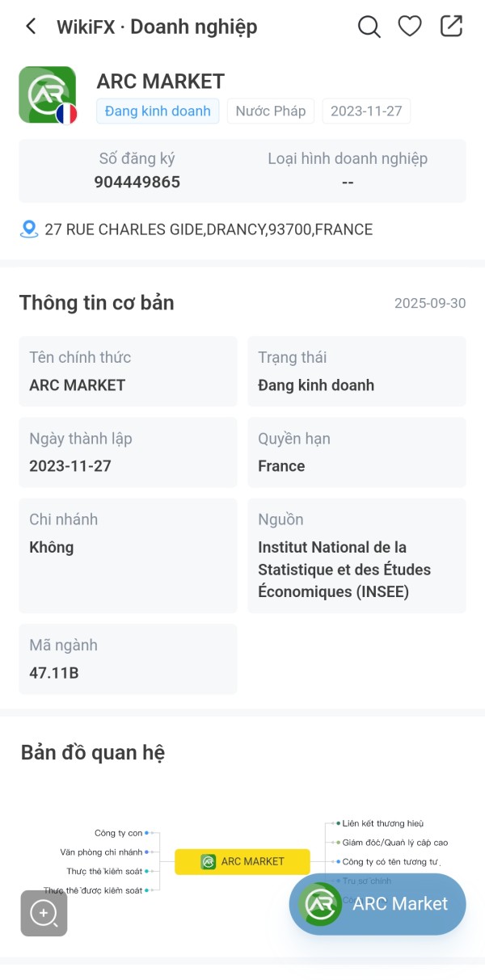Viewport: 485px width, 980px height.
Task: Expand the Liên kết thương hiệu node
Action: tap(382, 823)
